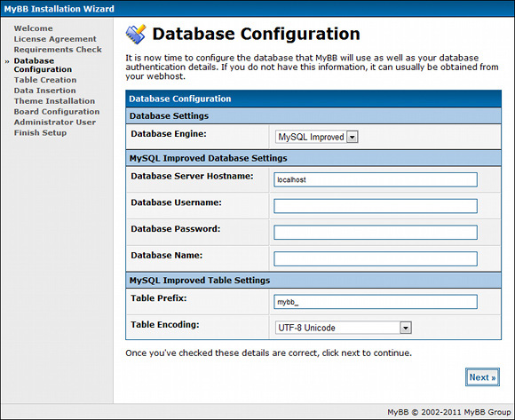Select Database Configuration step in sidebar
Screen dimensions: 515x420
pyautogui.click(x=43, y=65)
